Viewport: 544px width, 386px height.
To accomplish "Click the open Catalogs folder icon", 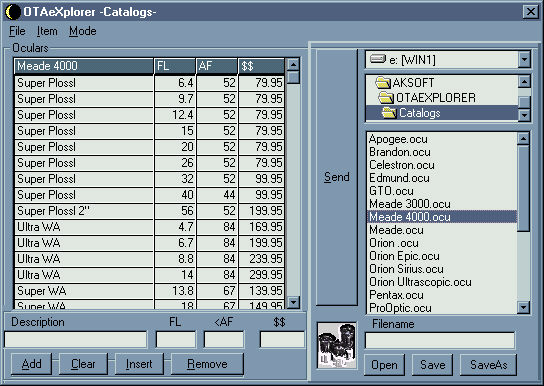I will [389, 113].
